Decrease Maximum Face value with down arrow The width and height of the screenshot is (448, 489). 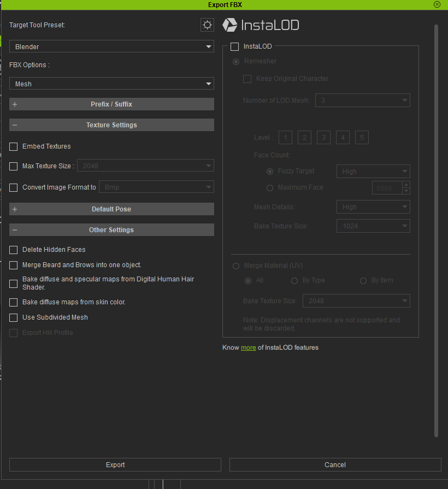coord(406,191)
